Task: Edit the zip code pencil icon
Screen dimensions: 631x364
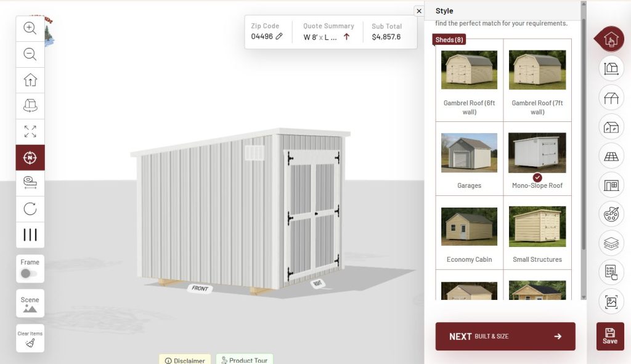Action: click(x=279, y=36)
